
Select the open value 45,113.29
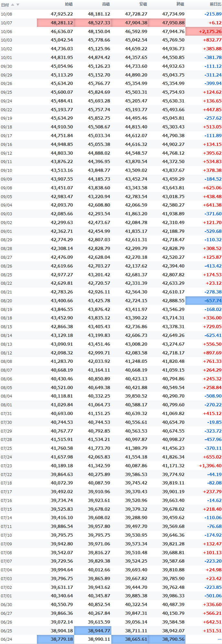pos(62,75)
